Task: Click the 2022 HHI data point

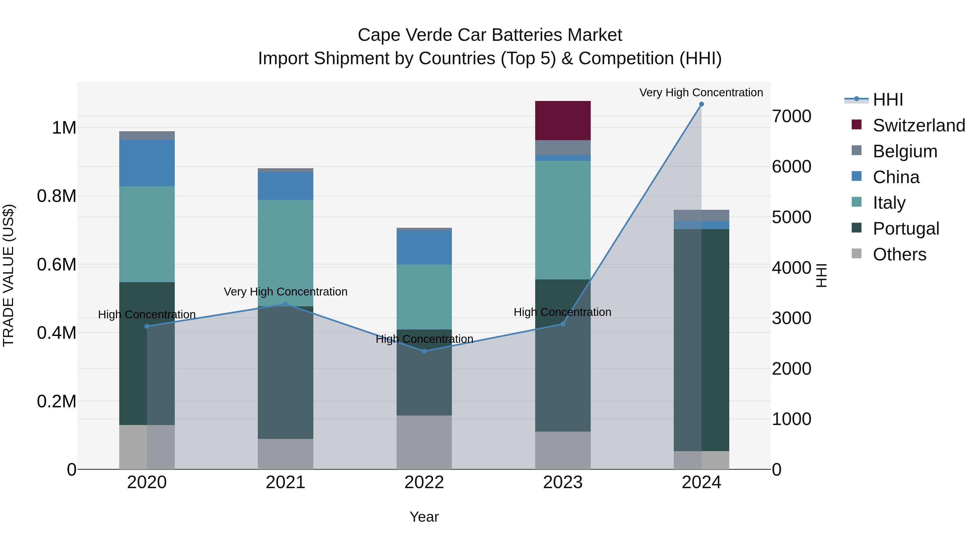Action: [x=425, y=351]
